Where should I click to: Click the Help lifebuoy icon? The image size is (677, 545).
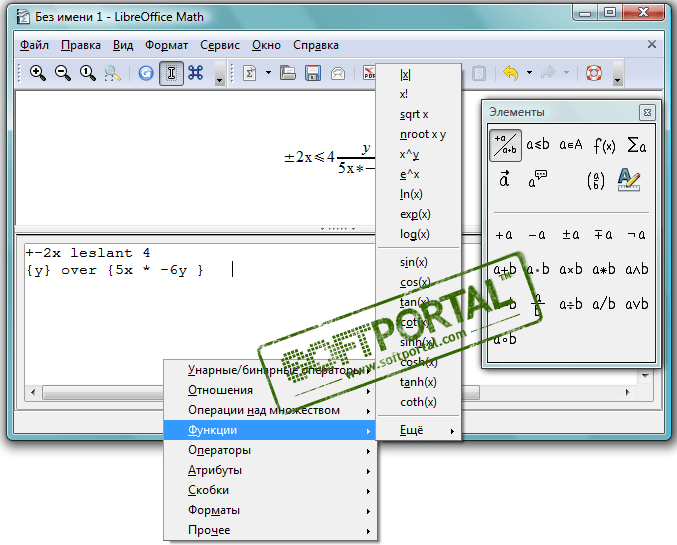[x=594, y=73]
